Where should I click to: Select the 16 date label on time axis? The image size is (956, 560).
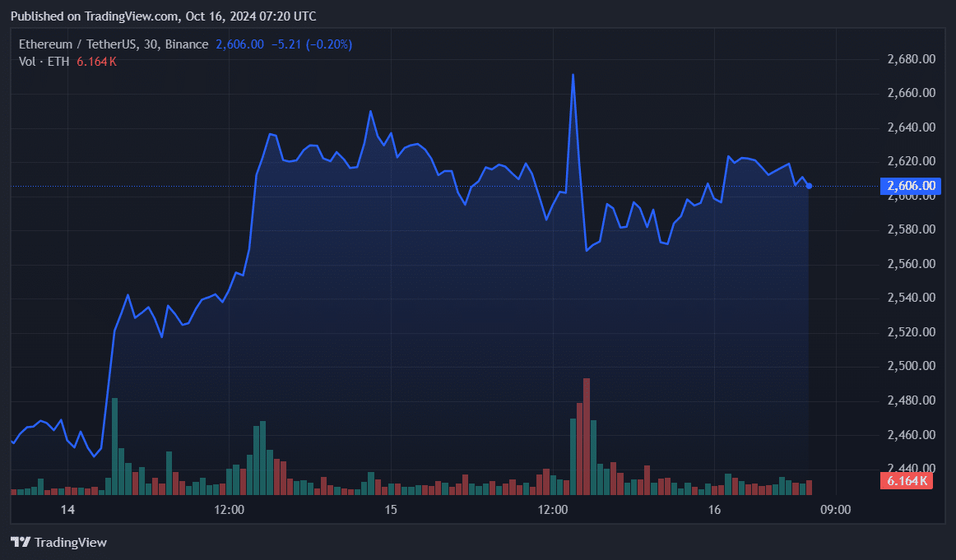point(713,510)
